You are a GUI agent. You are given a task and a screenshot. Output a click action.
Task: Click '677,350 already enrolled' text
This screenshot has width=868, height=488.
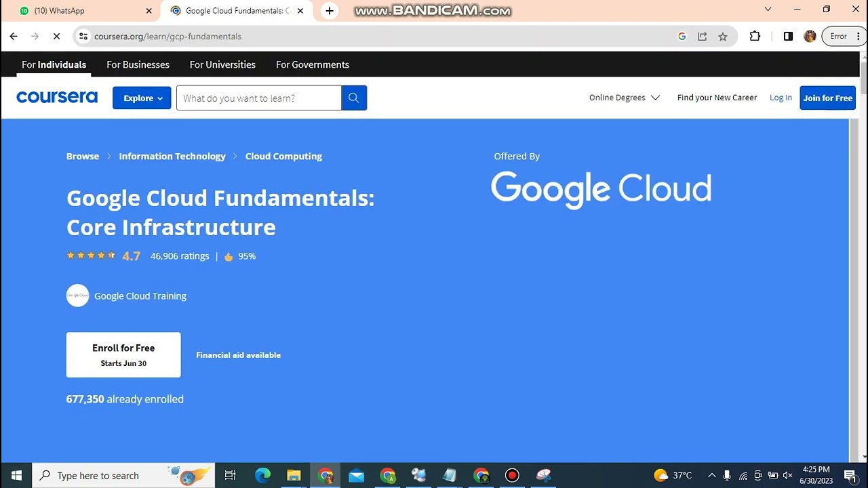[125, 399]
